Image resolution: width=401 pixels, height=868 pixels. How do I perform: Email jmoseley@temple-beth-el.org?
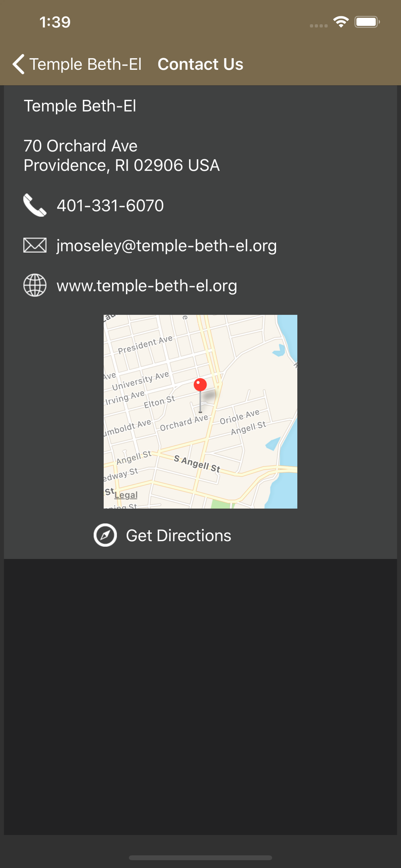click(x=167, y=246)
